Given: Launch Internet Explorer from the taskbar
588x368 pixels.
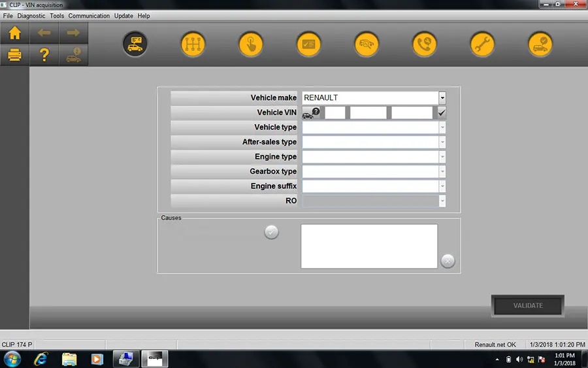Looking at the screenshot, I should (41, 360).
